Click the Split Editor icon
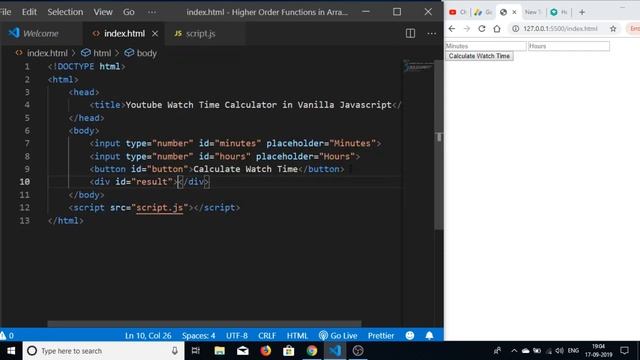Screen dimensions: 640x360 coord(410,33)
